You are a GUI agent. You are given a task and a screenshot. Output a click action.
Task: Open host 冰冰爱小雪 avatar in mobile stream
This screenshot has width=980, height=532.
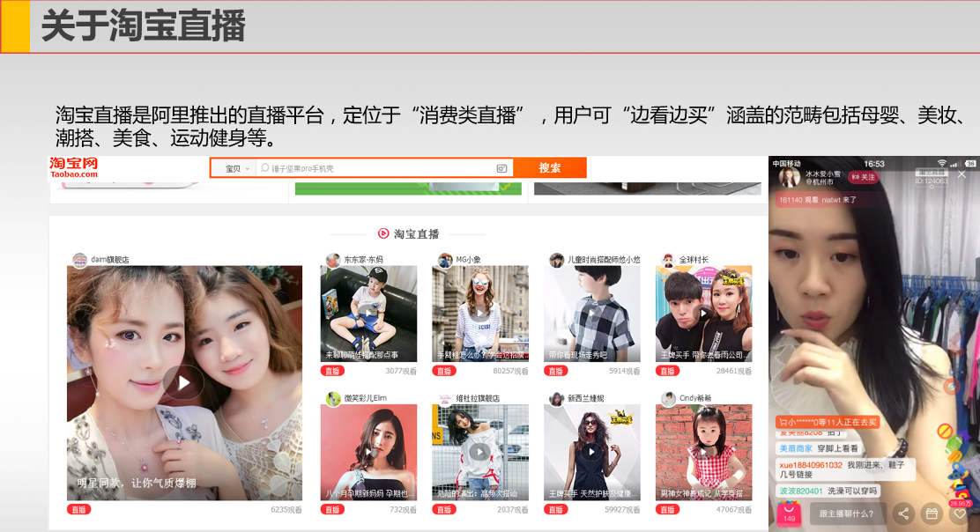[790, 177]
